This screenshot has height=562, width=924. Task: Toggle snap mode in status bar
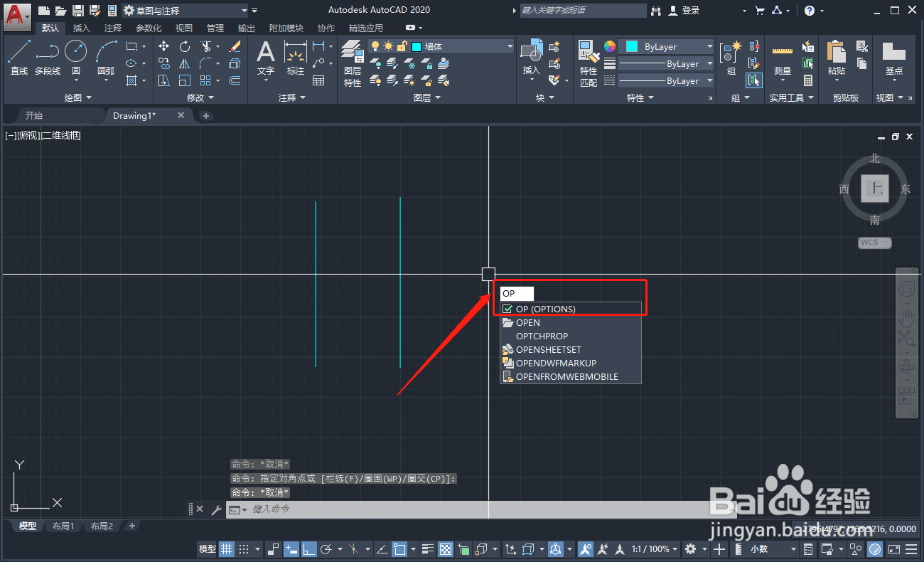[244, 548]
